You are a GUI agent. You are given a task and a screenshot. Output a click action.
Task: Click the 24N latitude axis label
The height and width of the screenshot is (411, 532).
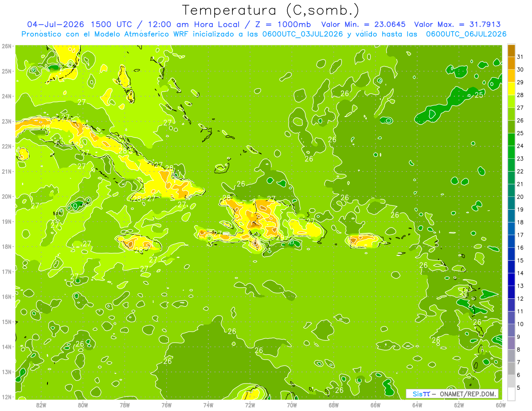coord(6,96)
